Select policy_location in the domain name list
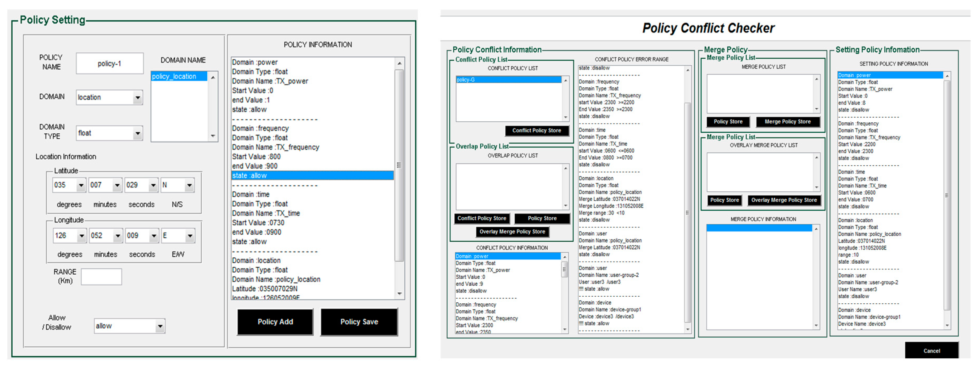Screen dimensions: 980x368 click(179, 76)
